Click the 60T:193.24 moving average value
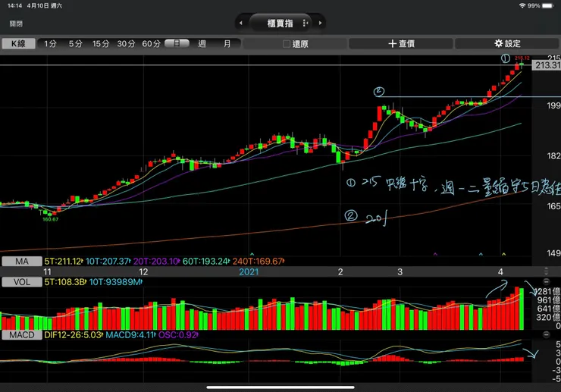This screenshot has width=561, height=392. 205,262
